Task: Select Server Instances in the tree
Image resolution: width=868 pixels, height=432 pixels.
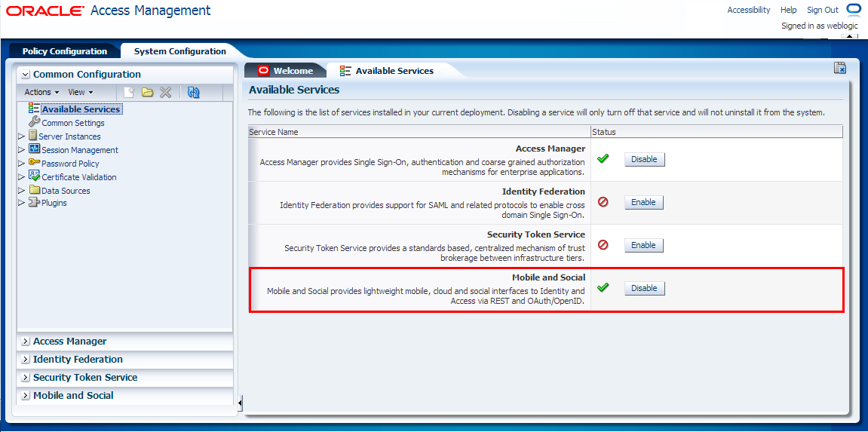Action: click(x=69, y=136)
